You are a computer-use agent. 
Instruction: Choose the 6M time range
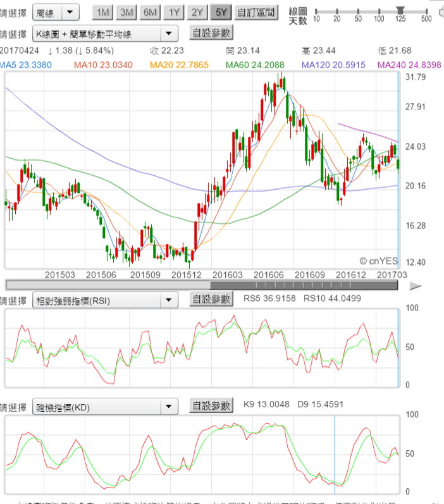point(150,12)
